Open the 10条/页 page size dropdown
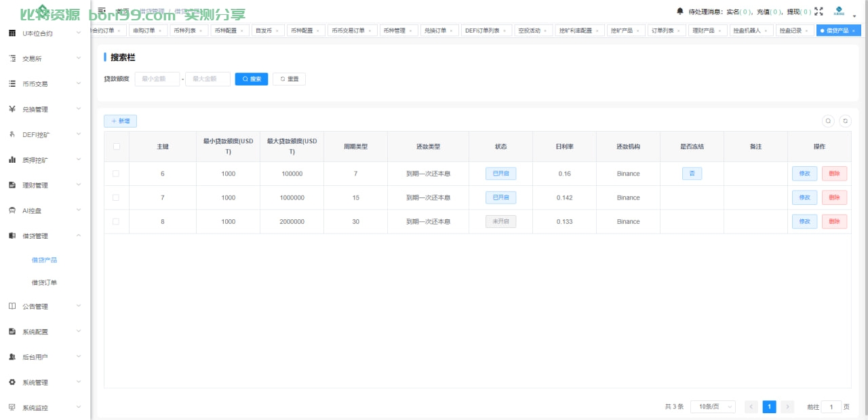 click(x=713, y=406)
